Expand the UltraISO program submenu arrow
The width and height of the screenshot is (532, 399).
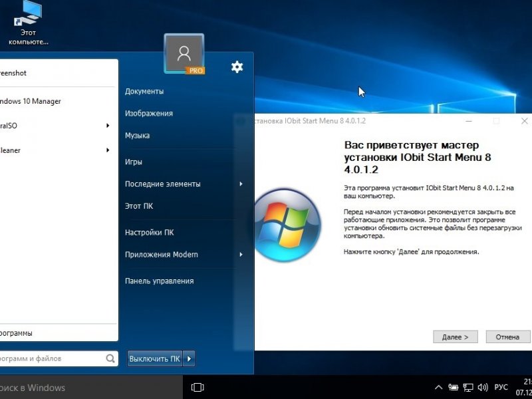(108, 126)
